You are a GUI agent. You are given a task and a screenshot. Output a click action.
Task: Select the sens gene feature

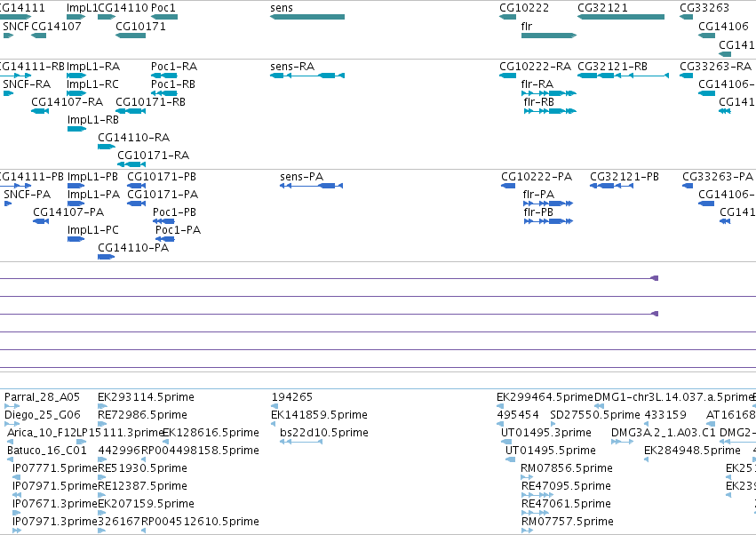click(307, 17)
